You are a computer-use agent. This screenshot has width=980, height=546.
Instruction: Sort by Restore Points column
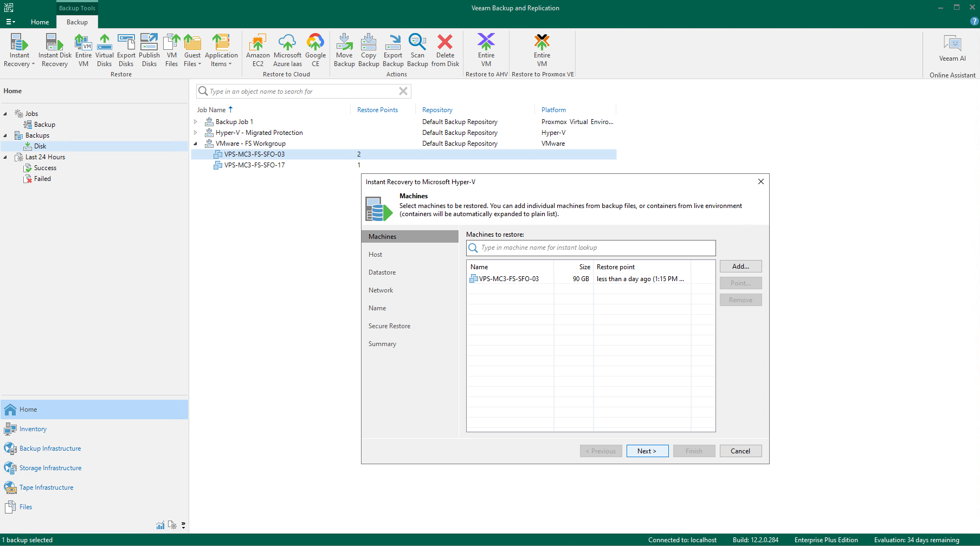[x=377, y=110]
